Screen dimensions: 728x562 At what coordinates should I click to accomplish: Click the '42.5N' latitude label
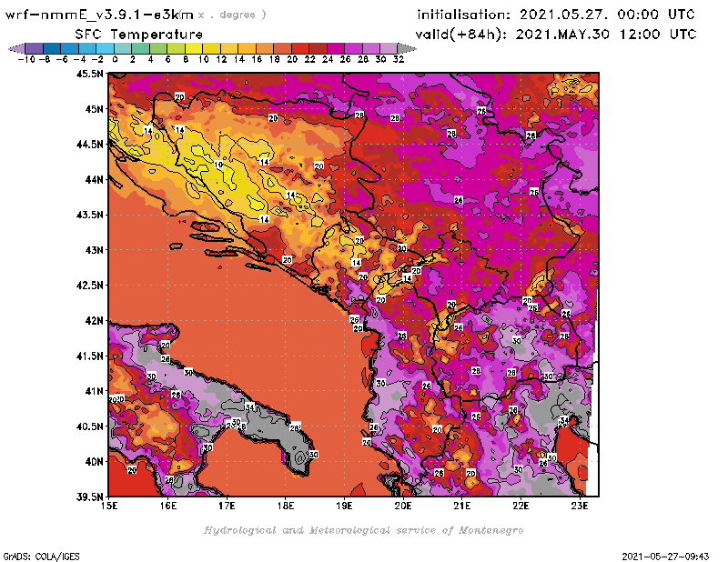pyautogui.click(x=89, y=286)
